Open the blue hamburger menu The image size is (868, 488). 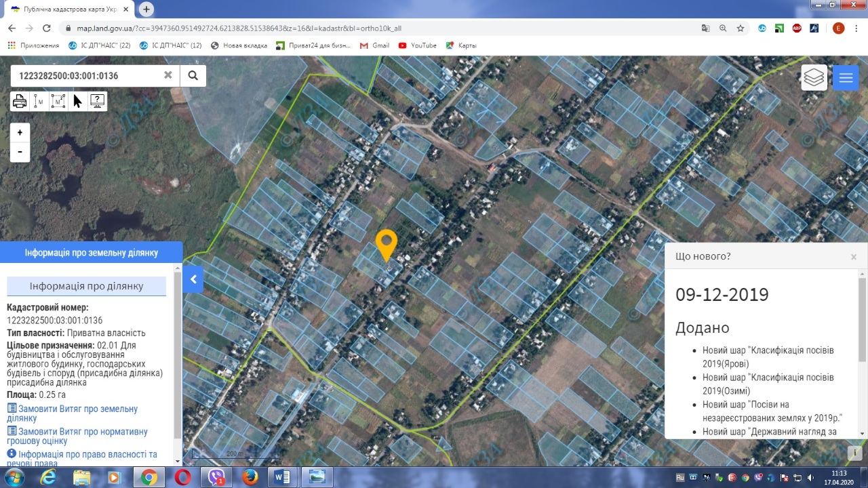[846, 78]
